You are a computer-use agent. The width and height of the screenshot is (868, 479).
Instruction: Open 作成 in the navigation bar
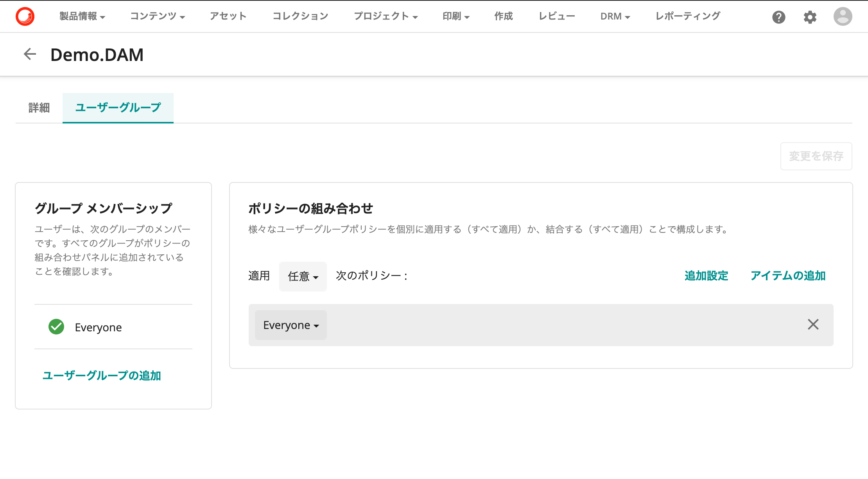[504, 16]
